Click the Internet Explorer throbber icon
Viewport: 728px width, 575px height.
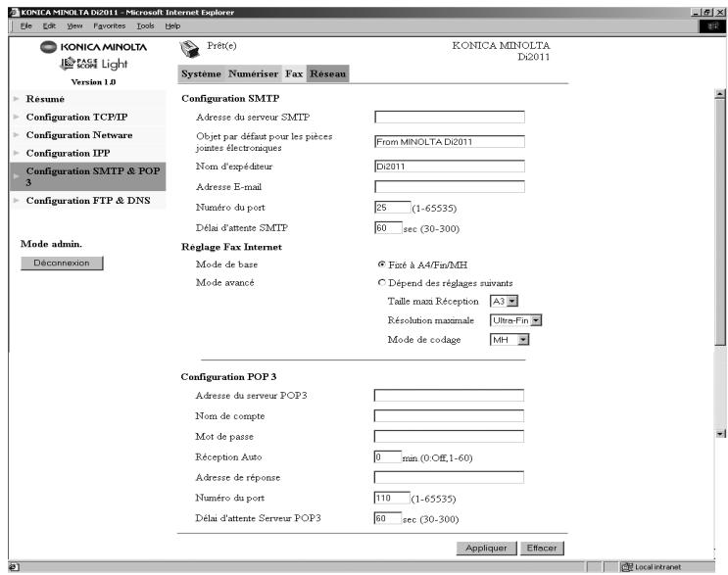(x=712, y=26)
